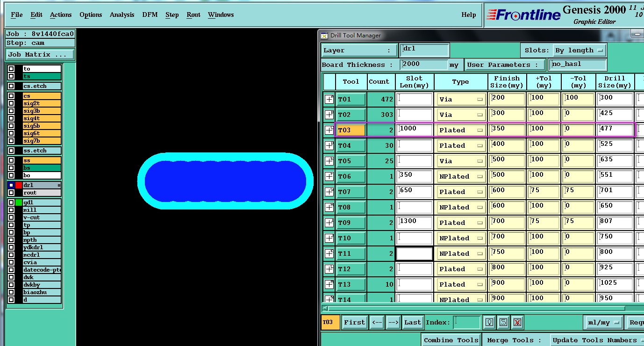The height and width of the screenshot is (346, 644).
Task: Open Type dropdown for tool T06
Action: point(461,176)
